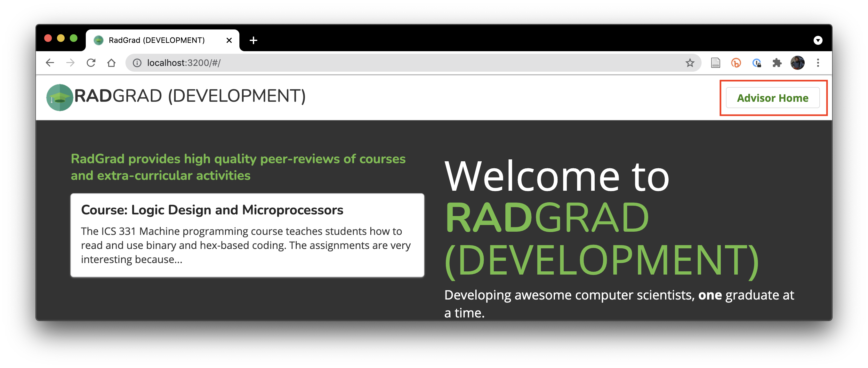This screenshot has height=368, width=868.
Task: Open the Chrome profile avatar
Action: [x=797, y=63]
